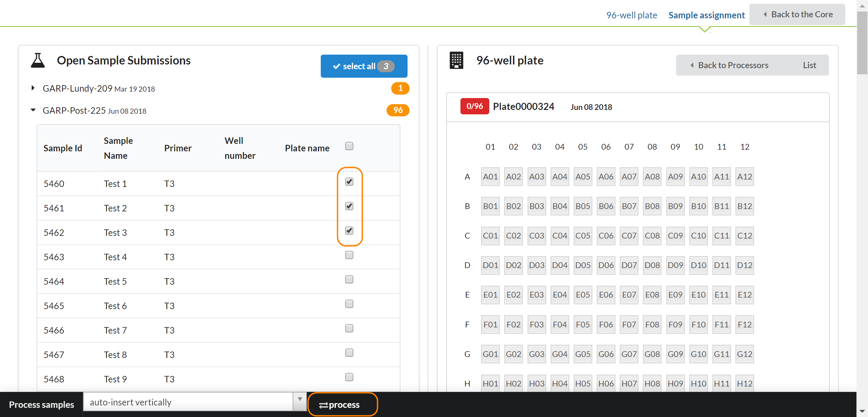Click the 96-well plate grid icon
This screenshot has width=868, height=417.
coord(456,60)
